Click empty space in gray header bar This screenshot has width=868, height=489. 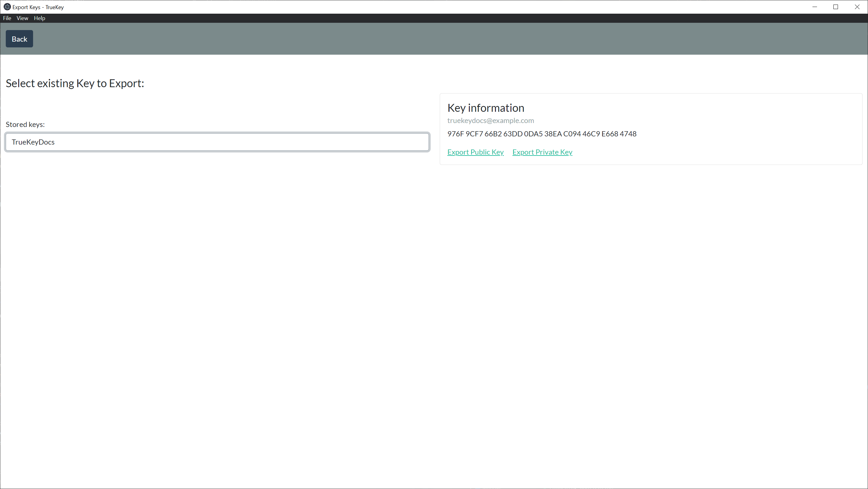coord(438,39)
